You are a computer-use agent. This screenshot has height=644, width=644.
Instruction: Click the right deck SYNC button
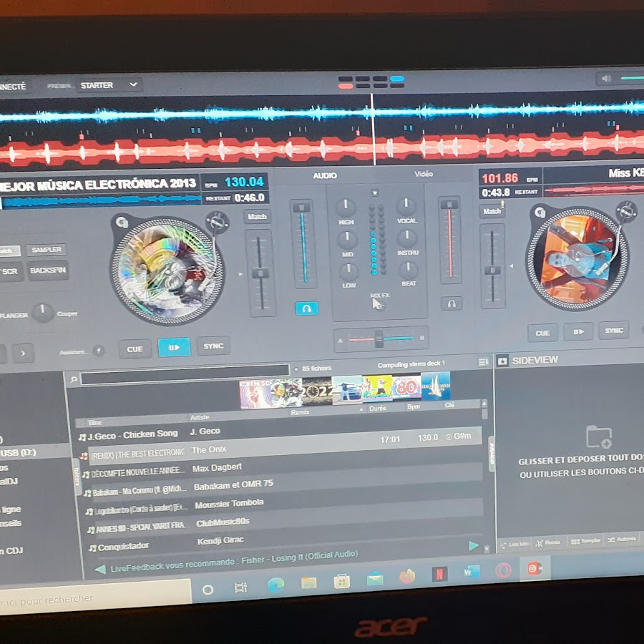[x=614, y=330]
